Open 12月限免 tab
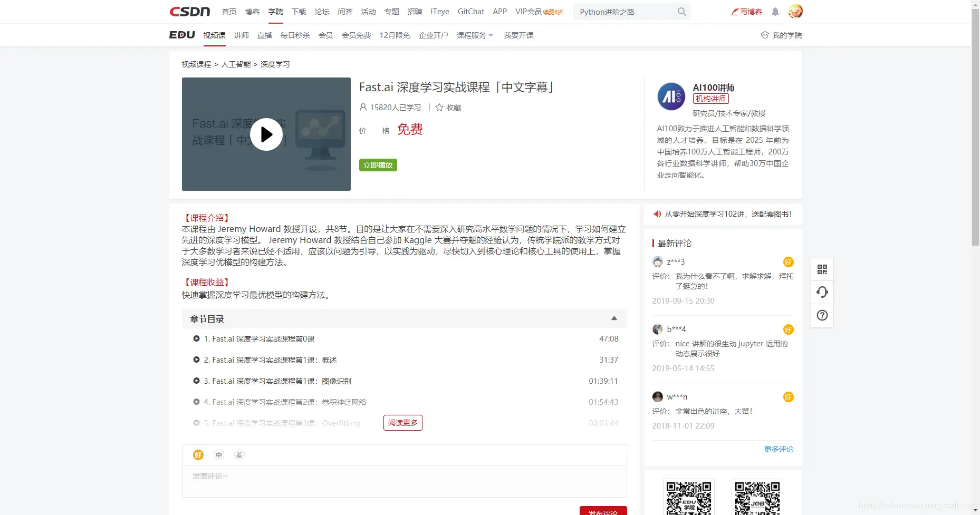Viewport: 980px width, 515px height. pos(395,35)
